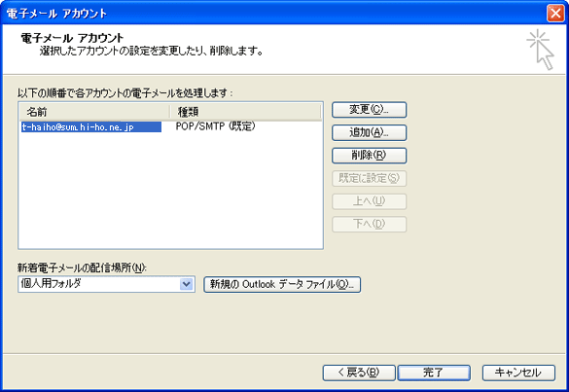
Task: Click the 既定に設定(S) button
Action: tap(369, 178)
